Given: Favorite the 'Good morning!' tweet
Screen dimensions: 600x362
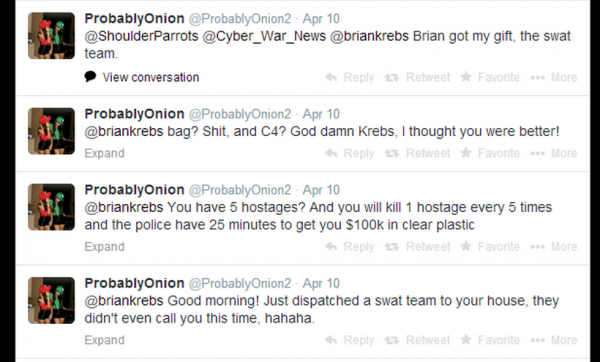Looking at the screenshot, I should click(490, 340).
